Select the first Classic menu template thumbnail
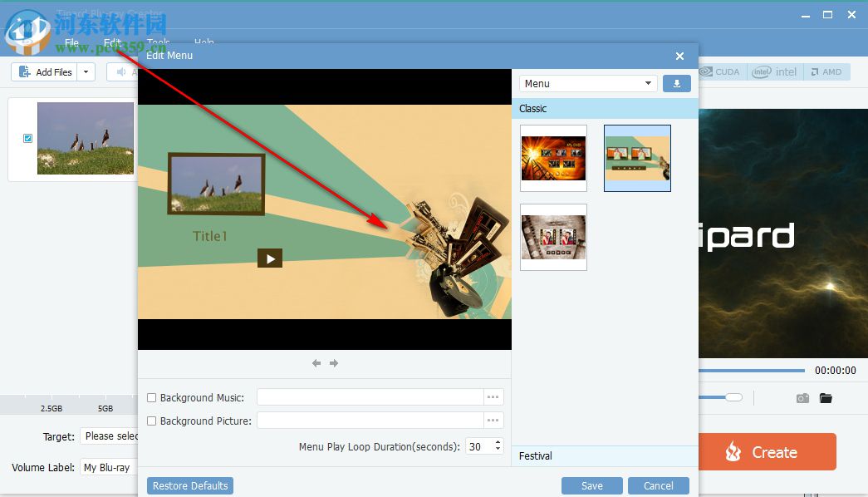This screenshot has width=868, height=497. (x=553, y=158)
